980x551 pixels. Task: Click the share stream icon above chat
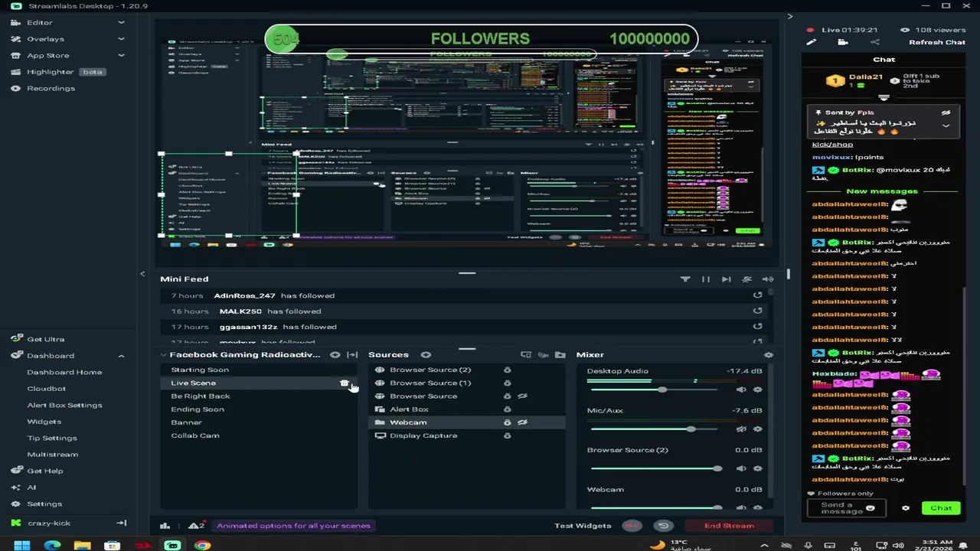point(875,42)
